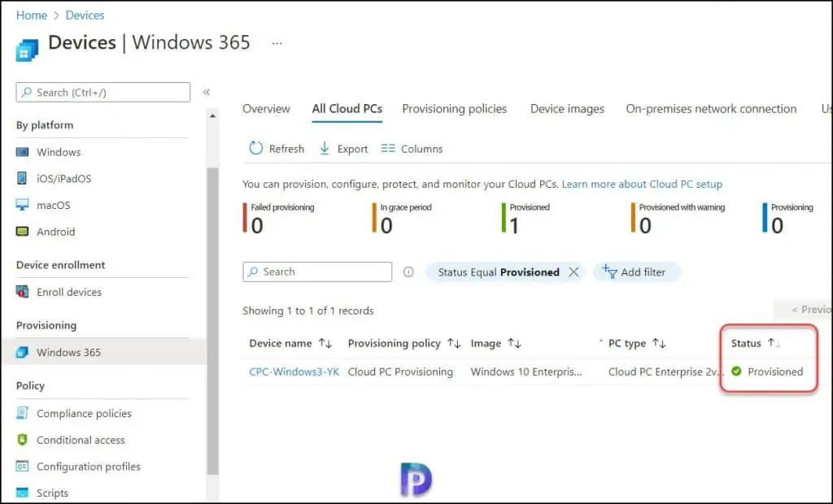Viewport: 833px width, 504px height.
Task: Sort by PC type column arrows
Action: tap(659, 343)
